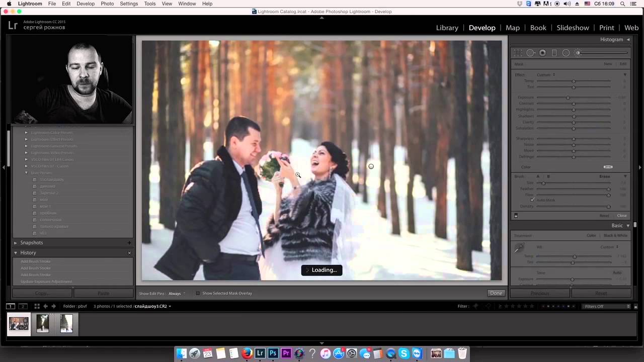Open Show Edit Pins dropdown
Image resolution: width=644 pixels, height=362 pixels.
(x=177, y=293)
